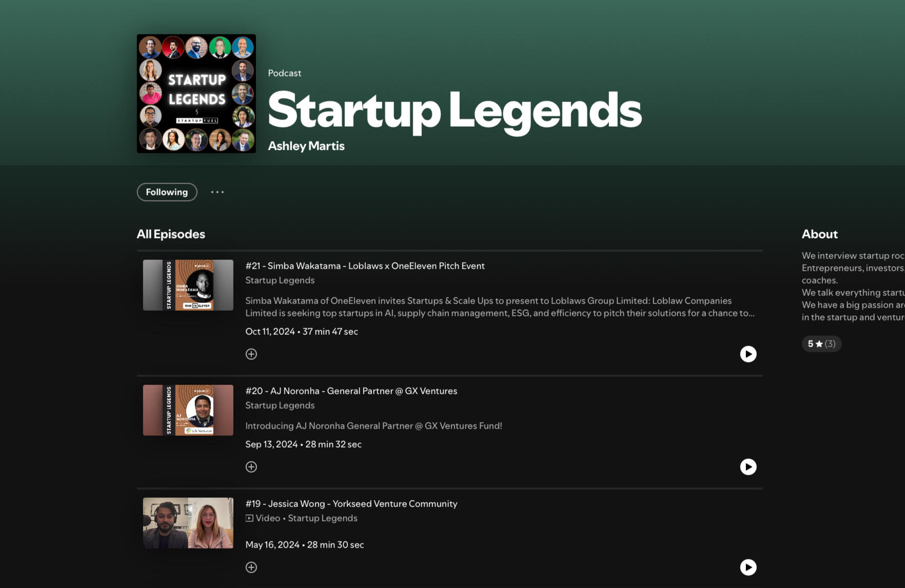Viewport: 905px width, 588px height.
Task: Click the AJ Noronha episode thumbnail
Action: coord(188,410)
